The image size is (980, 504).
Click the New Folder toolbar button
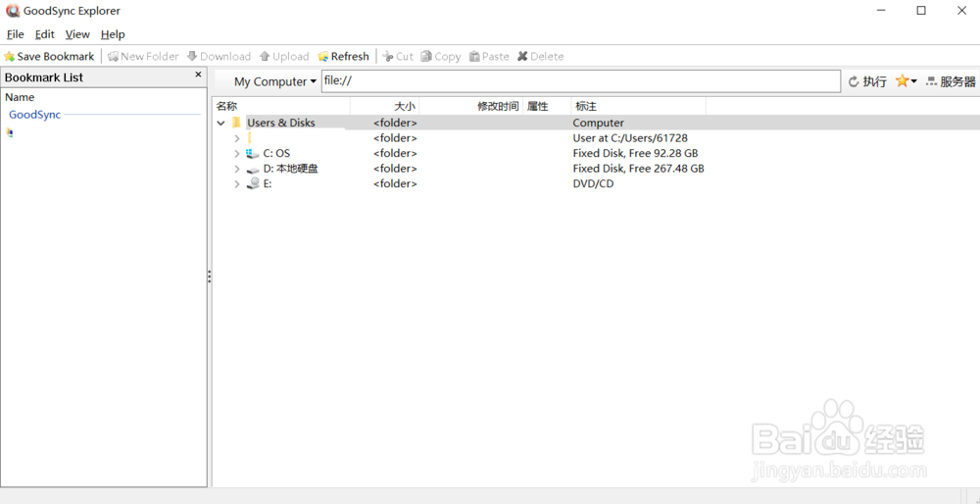(143, 56)
